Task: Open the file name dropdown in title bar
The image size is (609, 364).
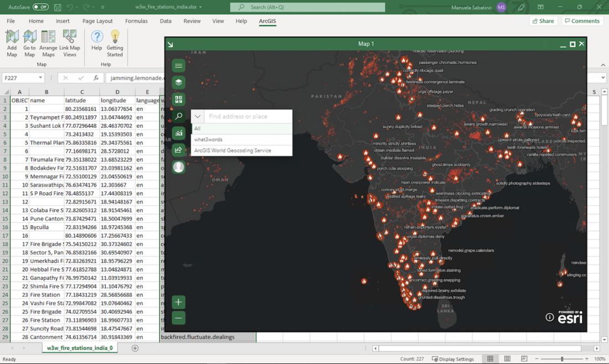Action: coord(200,7)
